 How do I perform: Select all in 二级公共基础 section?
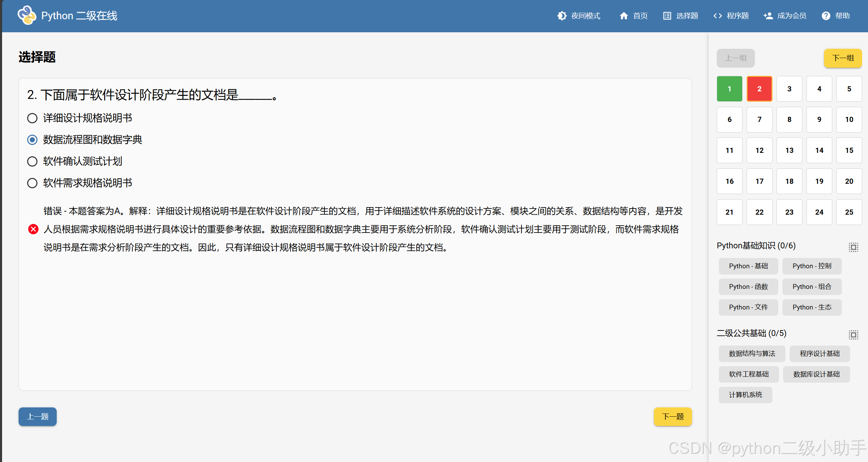point(853,335)
